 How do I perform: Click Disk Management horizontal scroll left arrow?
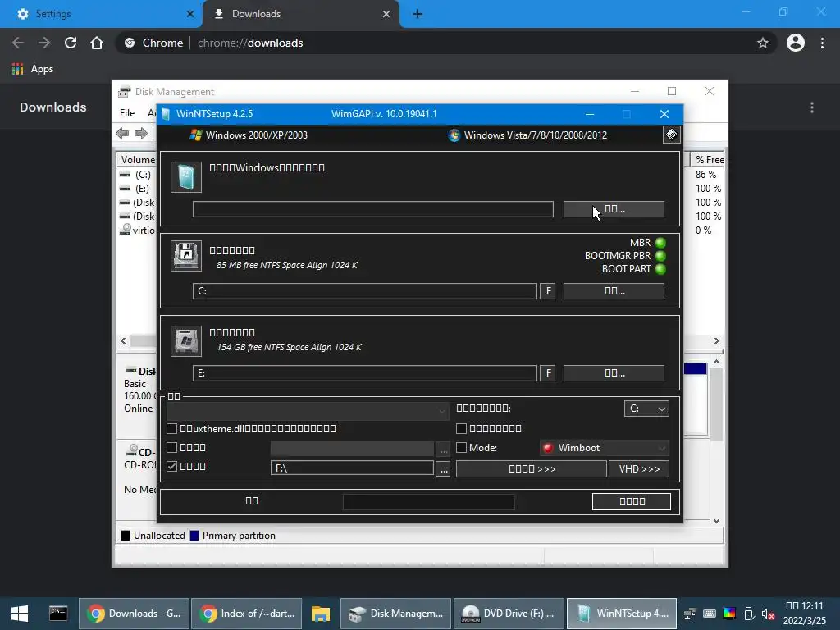pos(124,340)
